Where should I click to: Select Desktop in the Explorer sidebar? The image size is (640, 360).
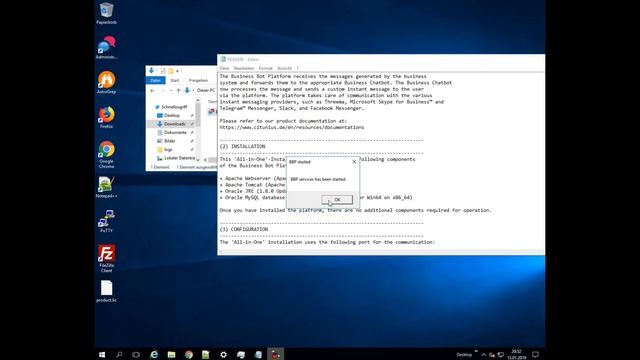tap(172, 116)
